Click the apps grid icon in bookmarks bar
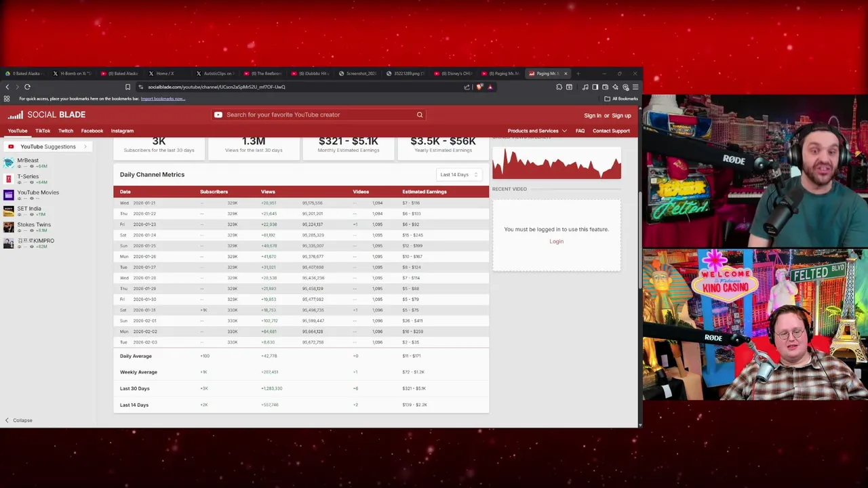 [7, 98]
